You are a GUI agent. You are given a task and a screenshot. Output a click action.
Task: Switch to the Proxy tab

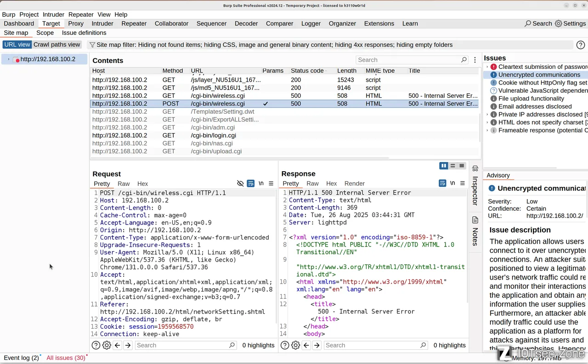click(x=76, y=23)
